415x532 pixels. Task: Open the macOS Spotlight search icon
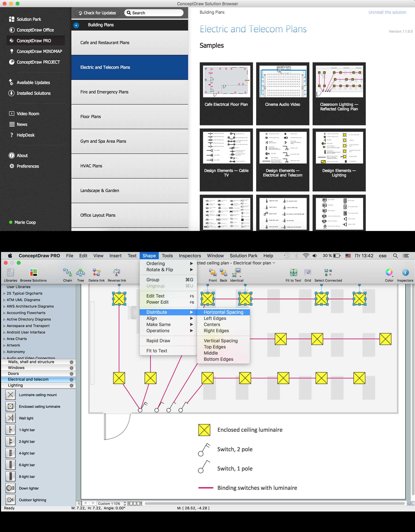coord(395,256)
